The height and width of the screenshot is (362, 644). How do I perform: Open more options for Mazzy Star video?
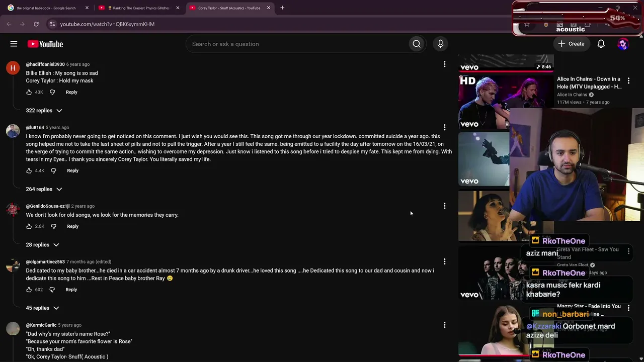[x=628, y=307]
